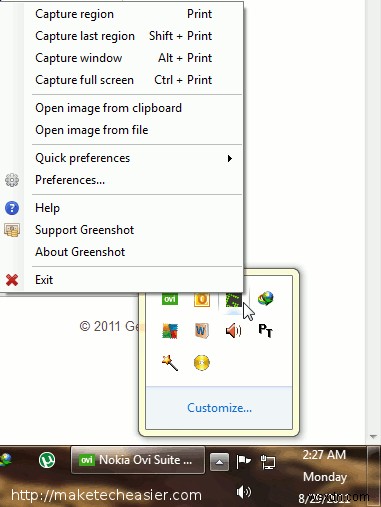Screen dimensions: 381x507
Task: Toggle the show hidden icons arrow
Action: (x=219, y=462)
